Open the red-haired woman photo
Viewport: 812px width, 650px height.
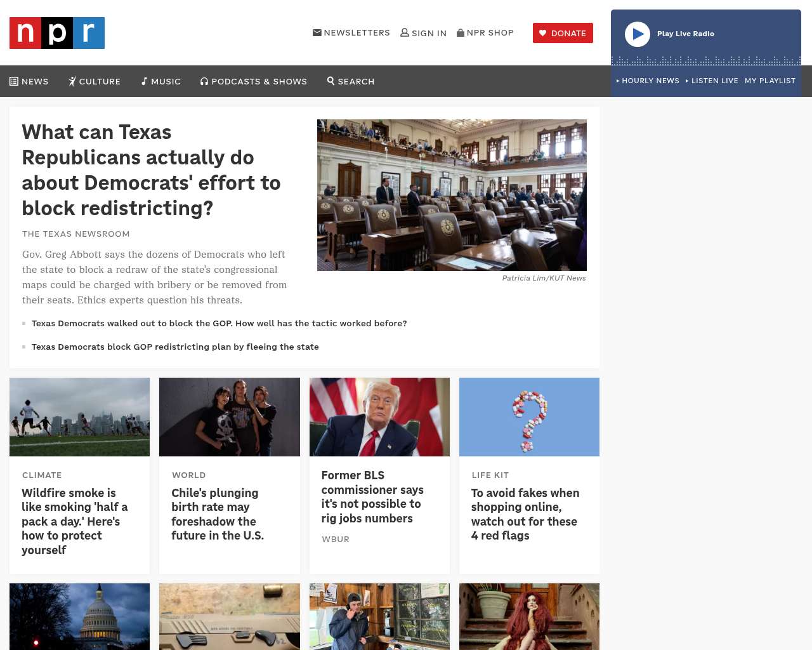[529, 616]
